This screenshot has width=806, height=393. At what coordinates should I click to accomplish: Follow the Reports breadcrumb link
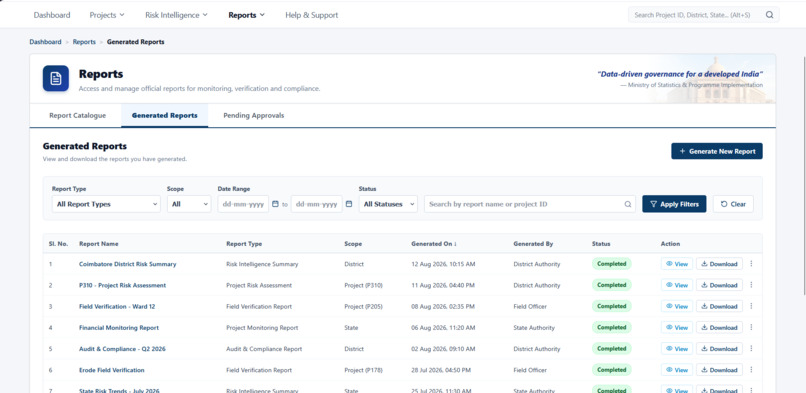tap(84, 42)
